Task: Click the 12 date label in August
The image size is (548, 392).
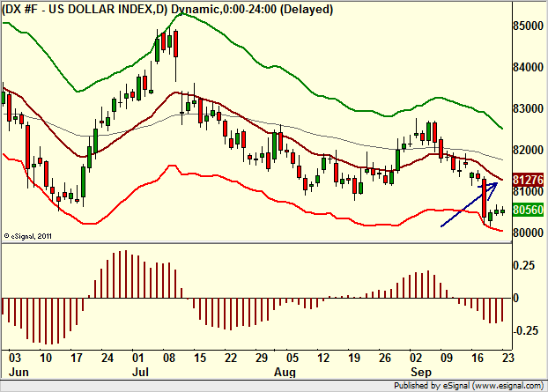Action: coord(323,359)
